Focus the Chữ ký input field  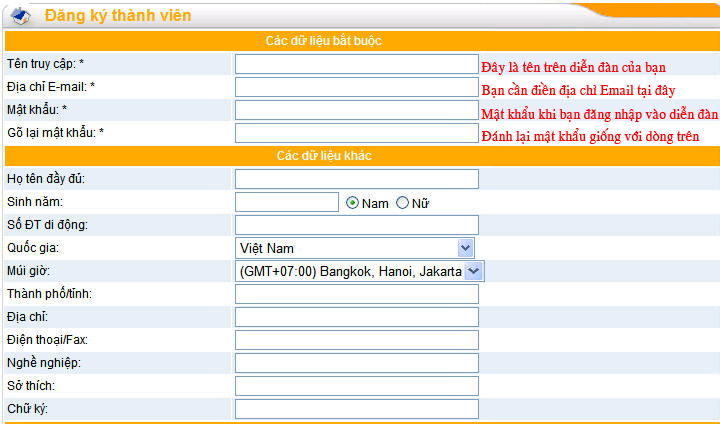[x=357, y=409]
